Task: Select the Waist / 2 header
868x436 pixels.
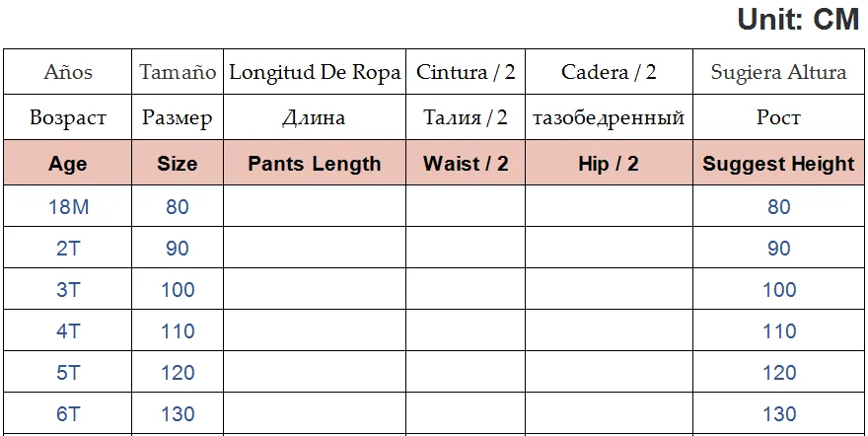Action: pos(466,164)
